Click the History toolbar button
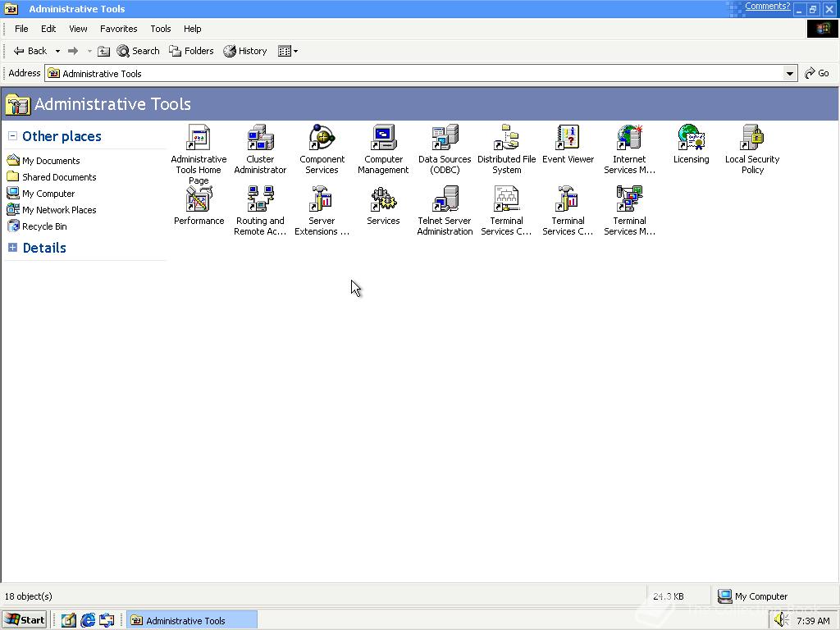 [x=245, y=51]
